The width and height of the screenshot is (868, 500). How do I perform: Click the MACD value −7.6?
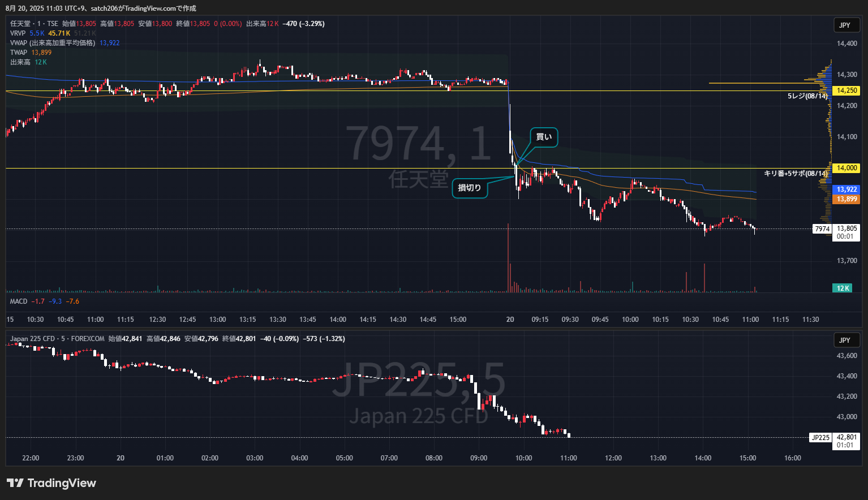pyautogui.click(x=72, y=301)
